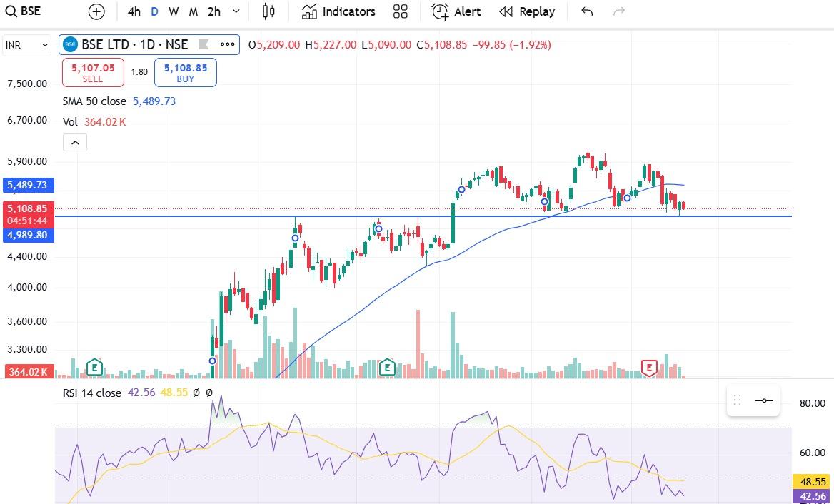Click the drag handle on floating toolbar

(x=737, y=400)
